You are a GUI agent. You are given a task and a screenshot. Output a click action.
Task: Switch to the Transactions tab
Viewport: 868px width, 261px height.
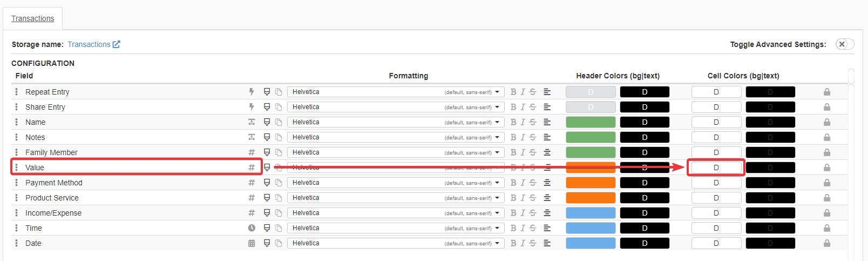click(x=33, y=18)
